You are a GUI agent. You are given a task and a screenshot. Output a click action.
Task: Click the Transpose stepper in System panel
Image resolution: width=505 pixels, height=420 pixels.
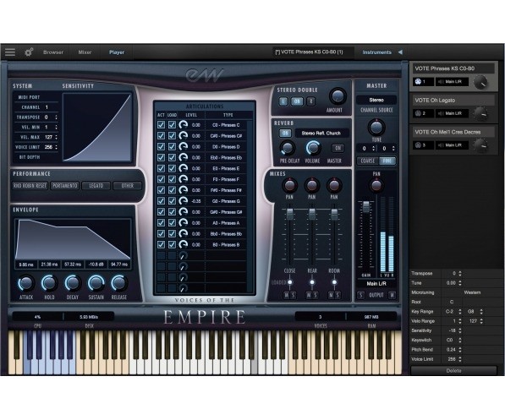click(57, 117)
